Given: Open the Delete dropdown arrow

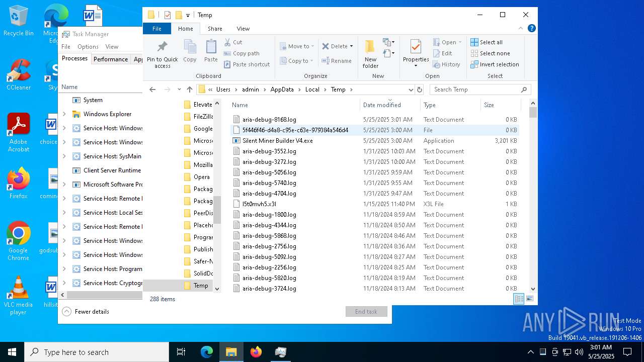Looking at the screenshot, I should pyautogui.click(x=351, y=46).
